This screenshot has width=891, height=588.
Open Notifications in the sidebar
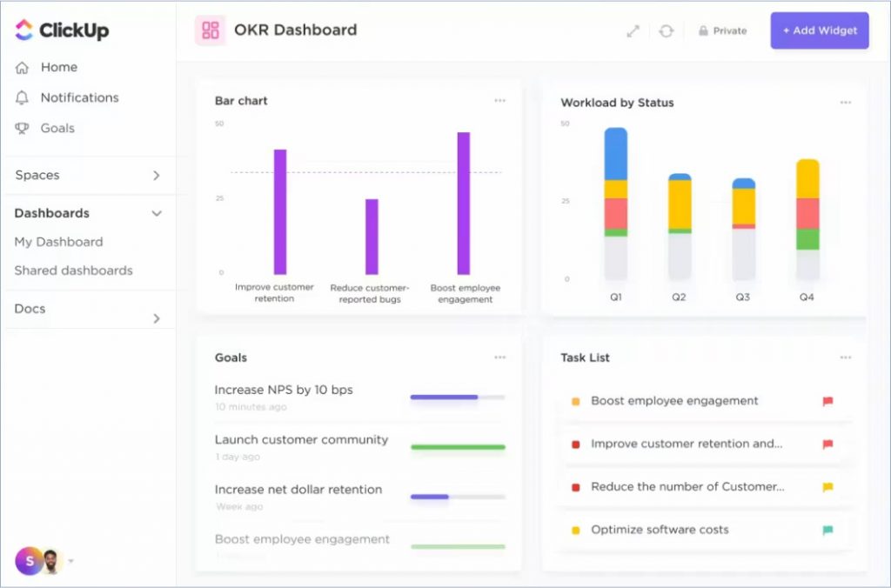click(x=79, y=97)
